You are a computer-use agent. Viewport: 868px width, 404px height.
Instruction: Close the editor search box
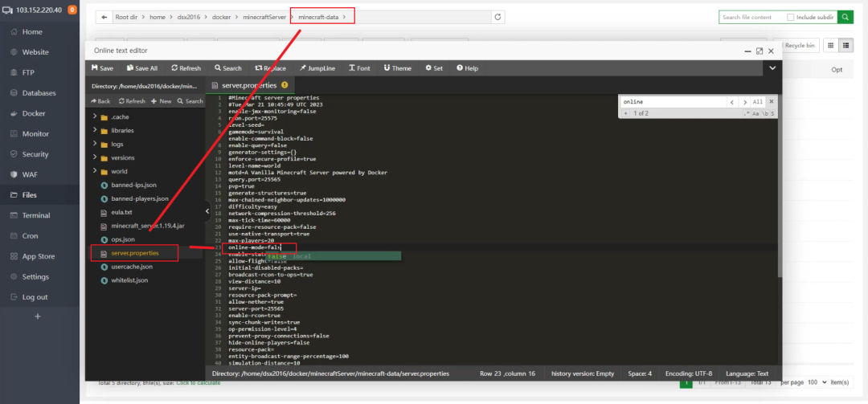pos(771,102)
